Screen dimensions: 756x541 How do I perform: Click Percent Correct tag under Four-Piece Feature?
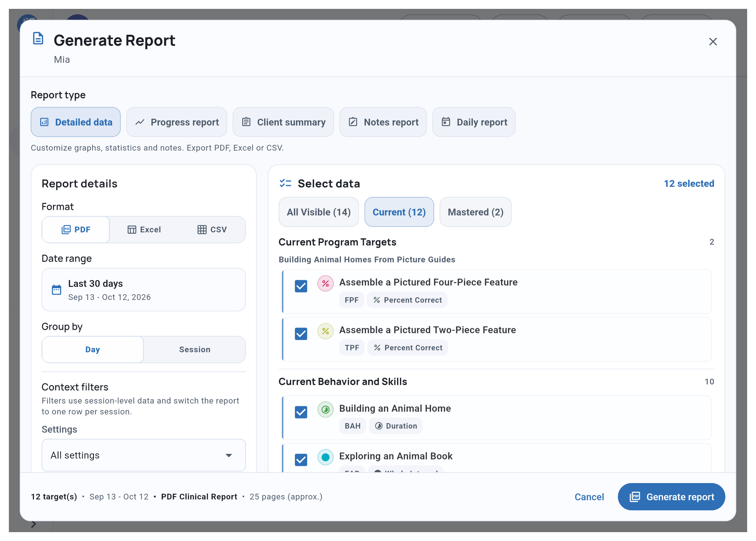(x=407, y=300)
